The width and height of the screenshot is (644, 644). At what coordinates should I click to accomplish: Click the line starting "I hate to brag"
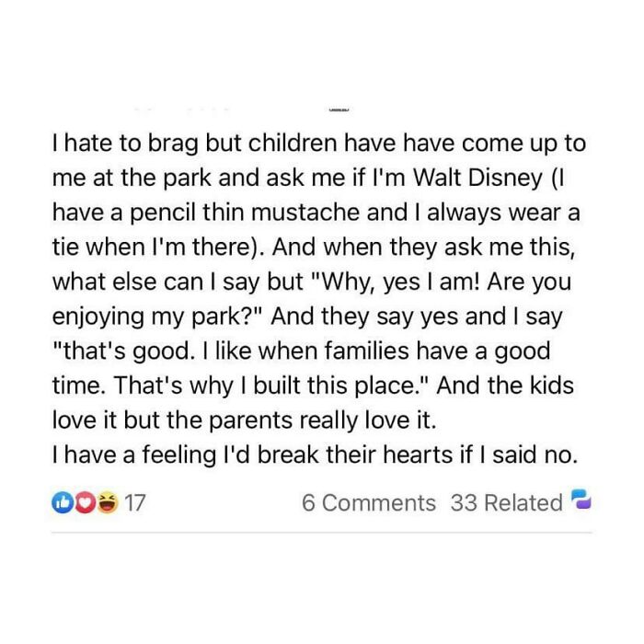pyautogui.click(x=319, y=146)
